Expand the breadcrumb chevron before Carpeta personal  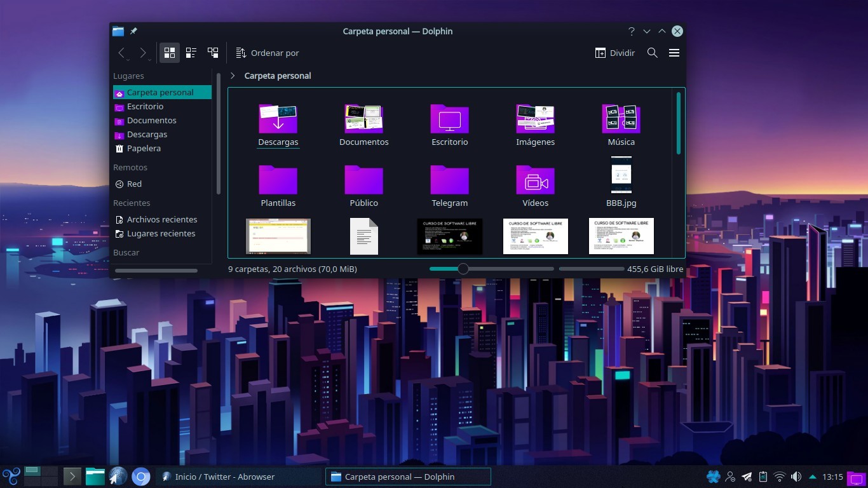coord(233,76)
